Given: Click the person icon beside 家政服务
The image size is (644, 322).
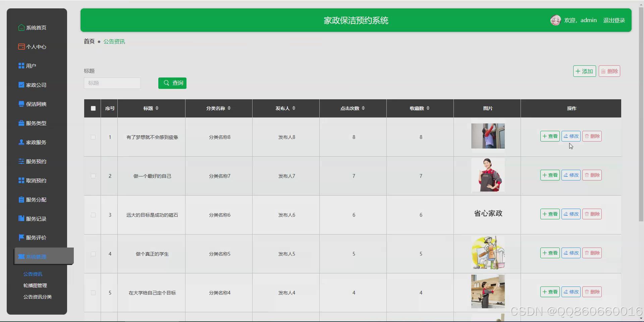Looking at the screenshot, I should tap(21, 142).
